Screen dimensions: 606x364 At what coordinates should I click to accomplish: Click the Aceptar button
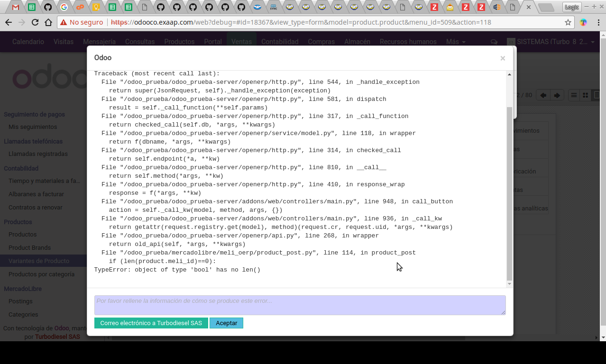tap(226, 323)
